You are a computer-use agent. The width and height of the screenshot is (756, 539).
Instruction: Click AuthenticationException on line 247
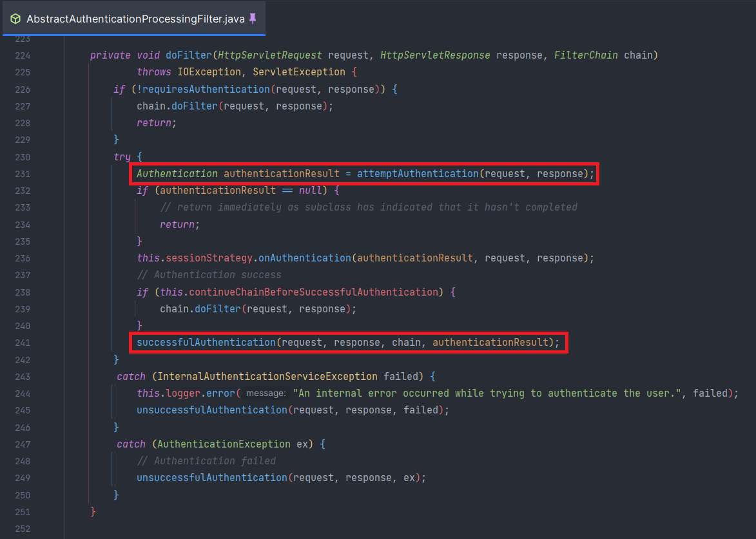tap(224, 444)
